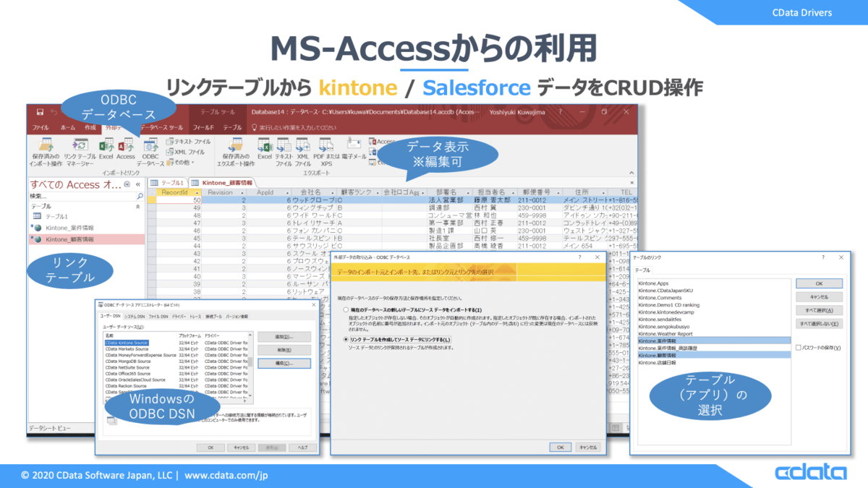Open Revision column filter dropdown

(x=243, y=193)
